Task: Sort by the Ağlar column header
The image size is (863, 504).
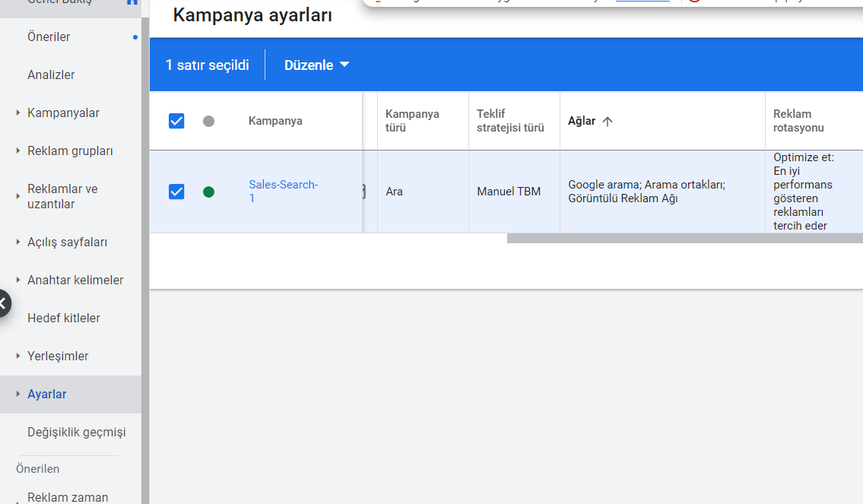Action: 582,121
